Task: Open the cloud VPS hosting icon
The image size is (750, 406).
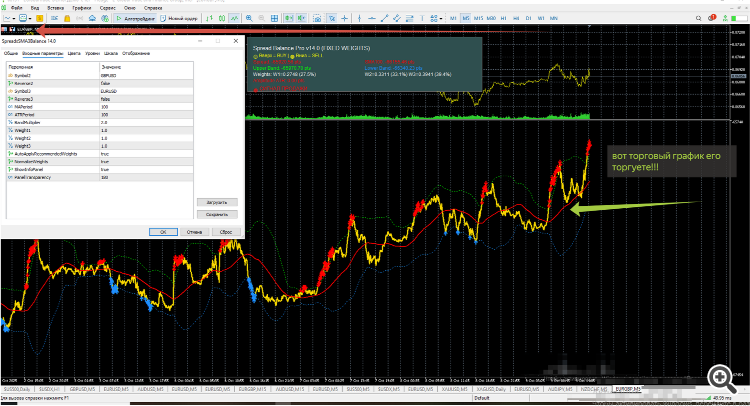Action: coord(92,18)
